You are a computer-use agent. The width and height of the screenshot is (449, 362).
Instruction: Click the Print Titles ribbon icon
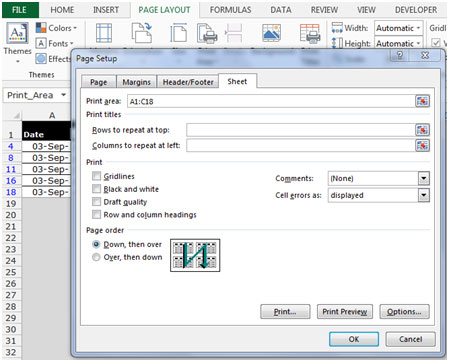pyautogui.click(x=310, y=33)
